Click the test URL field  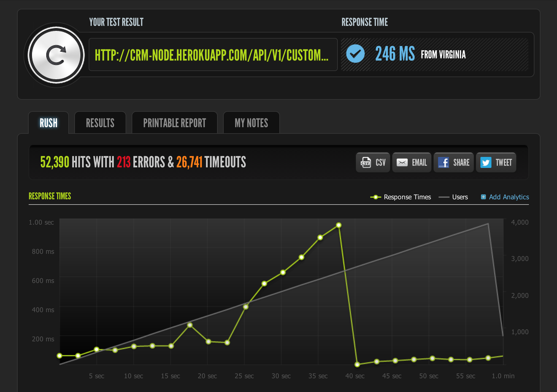(x=213, y=55)
